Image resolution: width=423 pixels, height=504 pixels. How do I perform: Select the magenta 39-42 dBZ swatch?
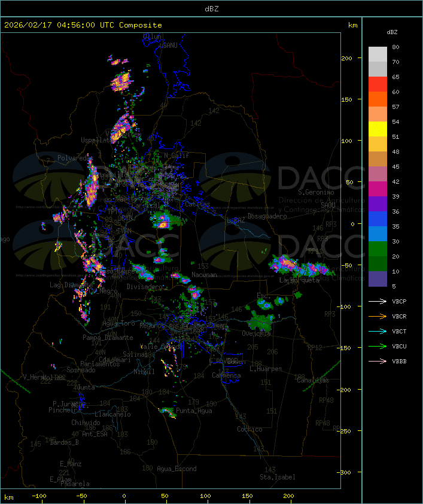click(378, 189)
